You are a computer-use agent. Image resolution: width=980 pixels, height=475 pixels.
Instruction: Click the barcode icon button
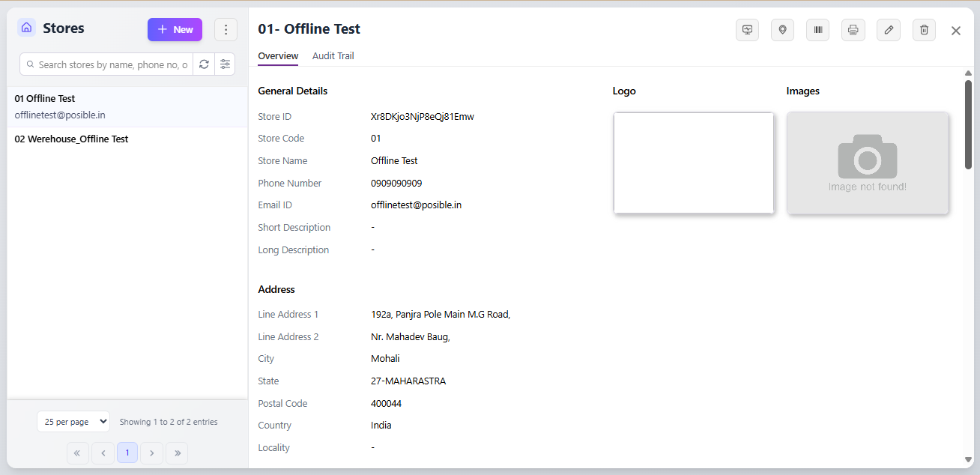(817, 30)
